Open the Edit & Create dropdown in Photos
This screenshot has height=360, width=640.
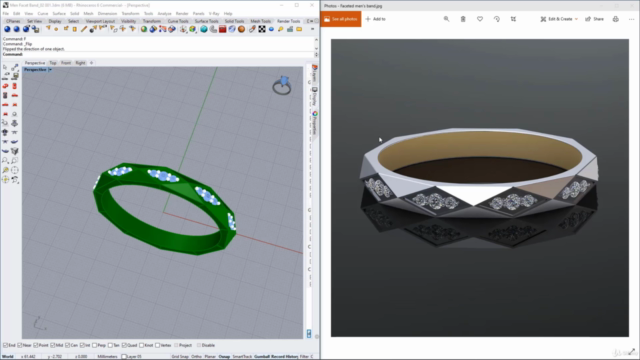click(558, 19)
